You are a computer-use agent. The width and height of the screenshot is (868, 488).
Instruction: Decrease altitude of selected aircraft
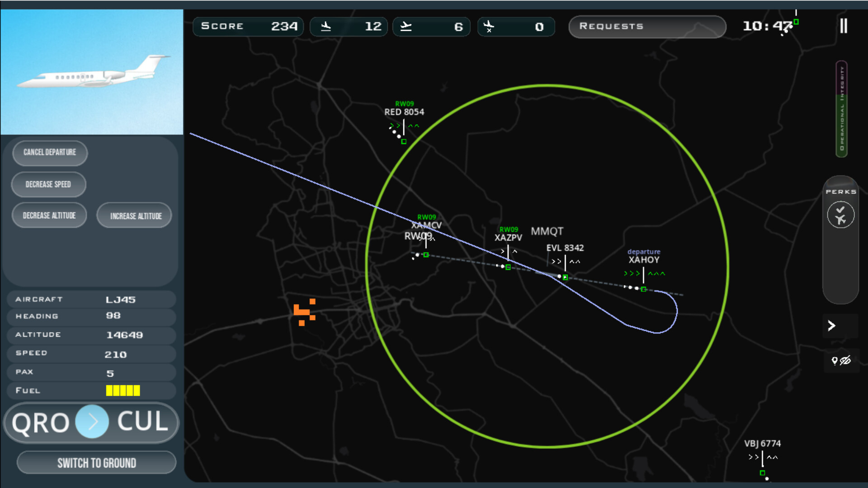49,216
